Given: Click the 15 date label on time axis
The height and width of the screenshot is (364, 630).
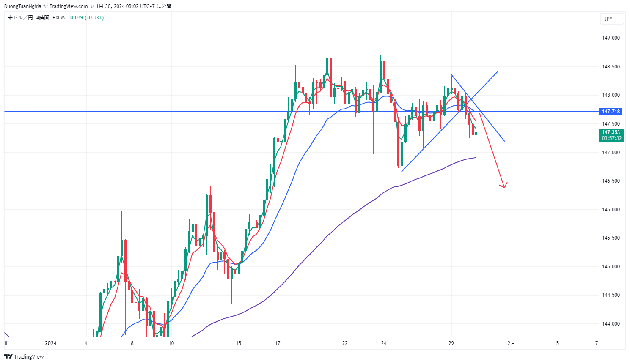Looking at the screenshot, I should pyautogui.click(x=239, y=343).
